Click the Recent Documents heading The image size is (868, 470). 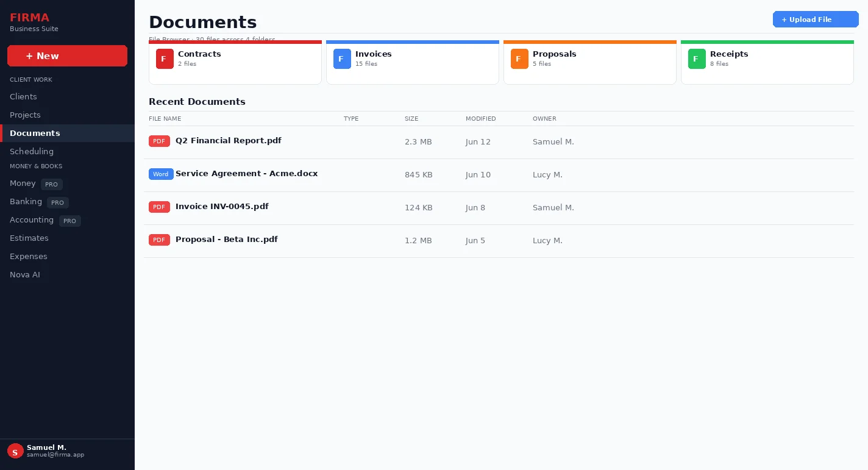pos(197,102)
